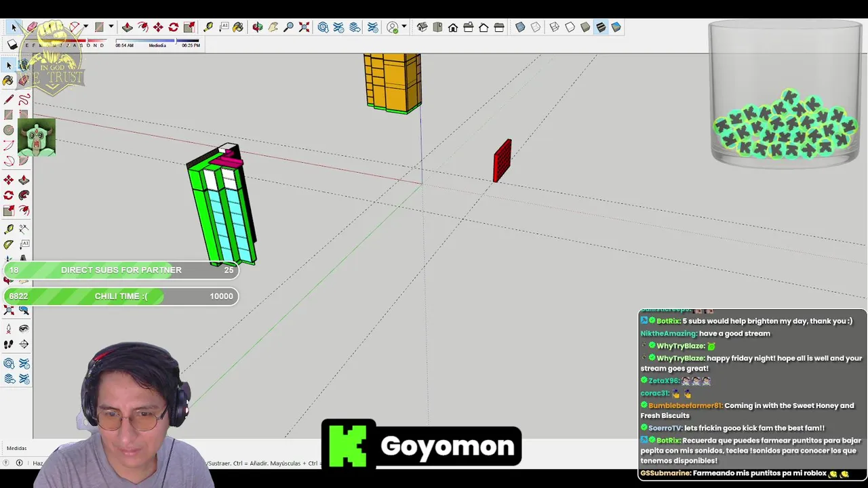Click ZetaX96 username in chat
The image size is (868, 488).
pos(664,381)
